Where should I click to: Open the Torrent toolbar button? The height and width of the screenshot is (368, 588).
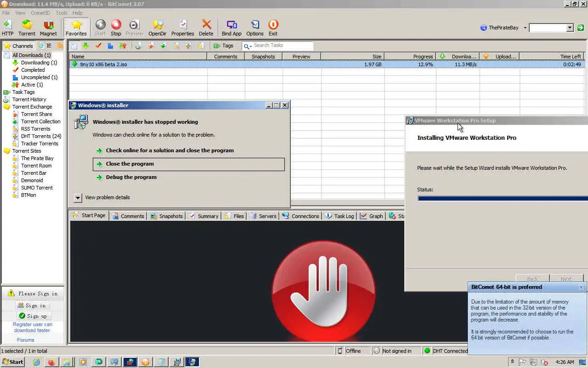click(27, 28)
